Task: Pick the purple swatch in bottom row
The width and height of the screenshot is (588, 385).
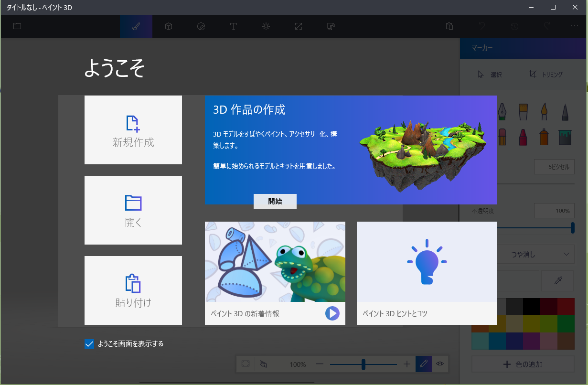Action: click(x=532, y=341)
